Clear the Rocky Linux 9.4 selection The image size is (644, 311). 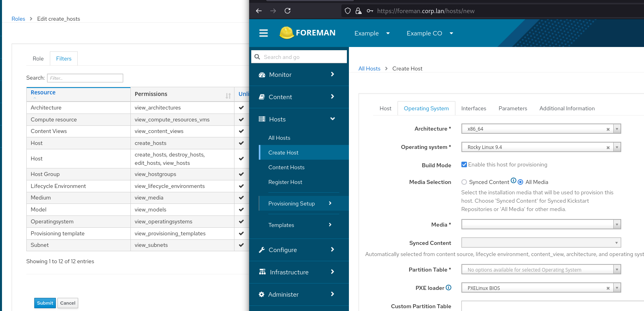(x=608, y=147)
